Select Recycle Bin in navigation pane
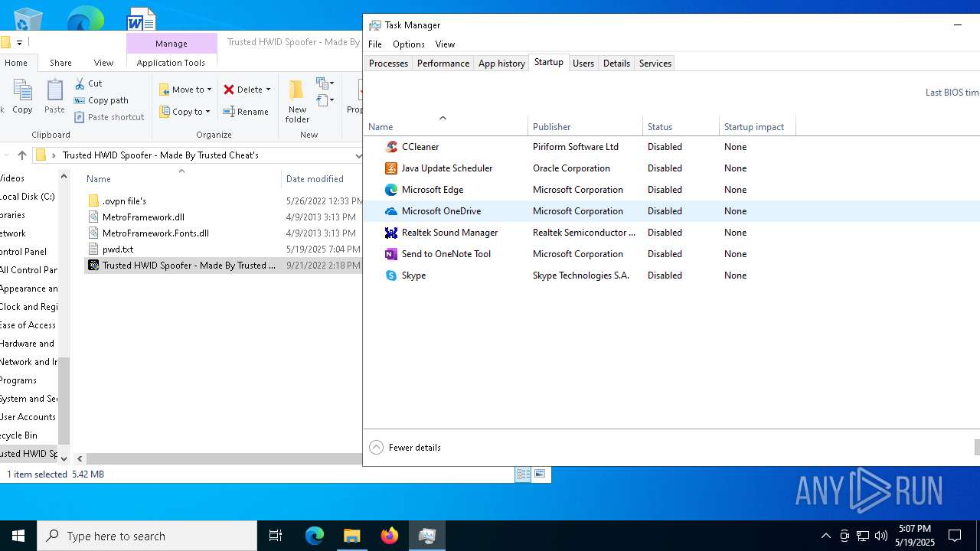This screenshot has width=980, height=551. coord(19,435)
